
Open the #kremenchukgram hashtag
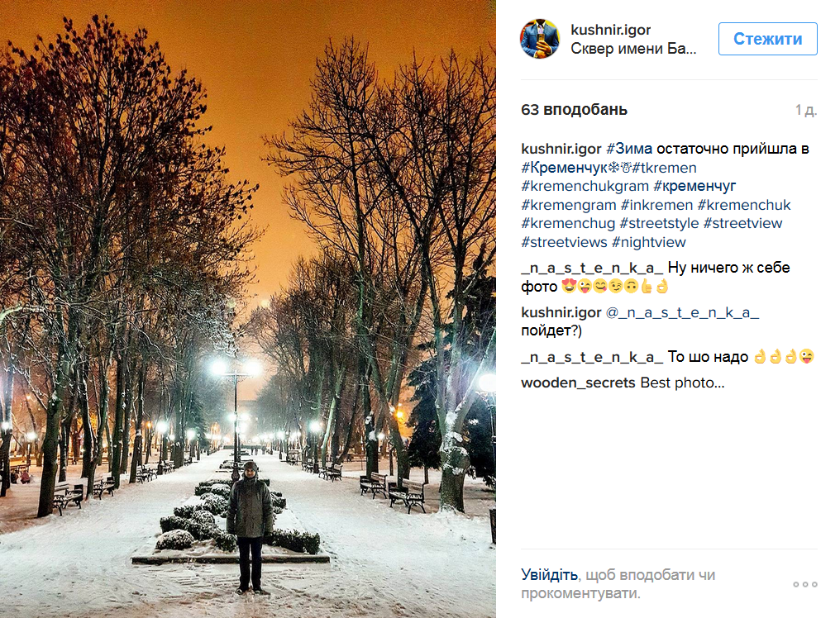585,187
